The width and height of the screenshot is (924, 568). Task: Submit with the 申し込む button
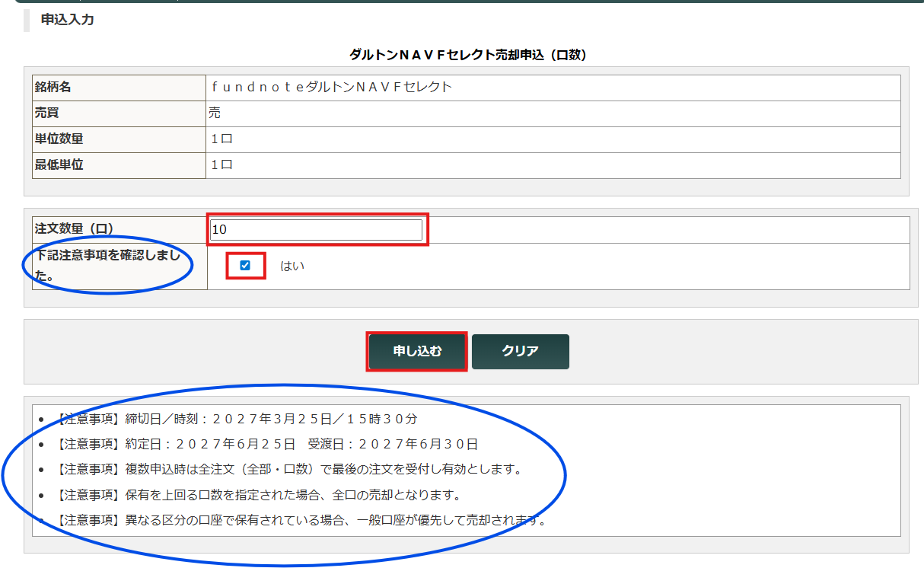pyautogui.click(x=417, y=352)
